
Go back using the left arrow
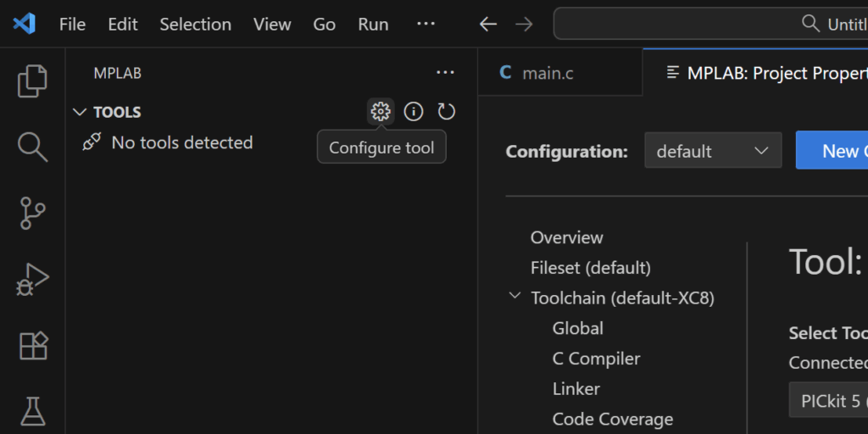coord(487,24)
